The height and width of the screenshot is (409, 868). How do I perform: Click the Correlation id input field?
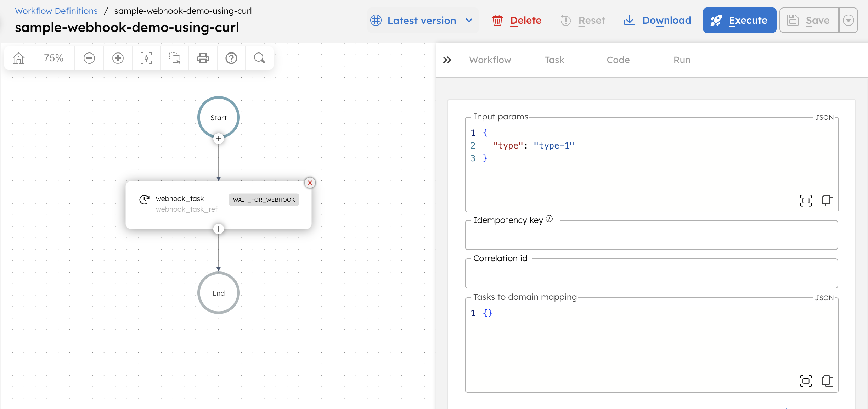pos(652,274)
